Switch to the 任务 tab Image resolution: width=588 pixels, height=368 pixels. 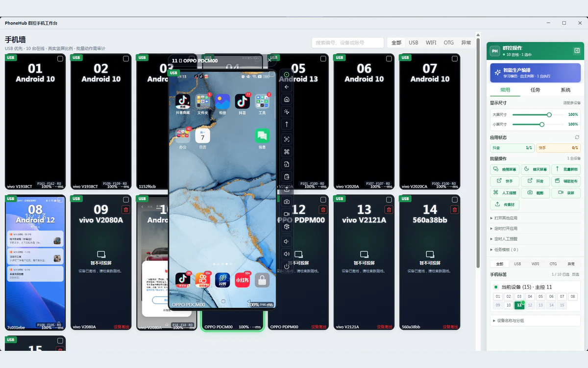click(535, 90)
